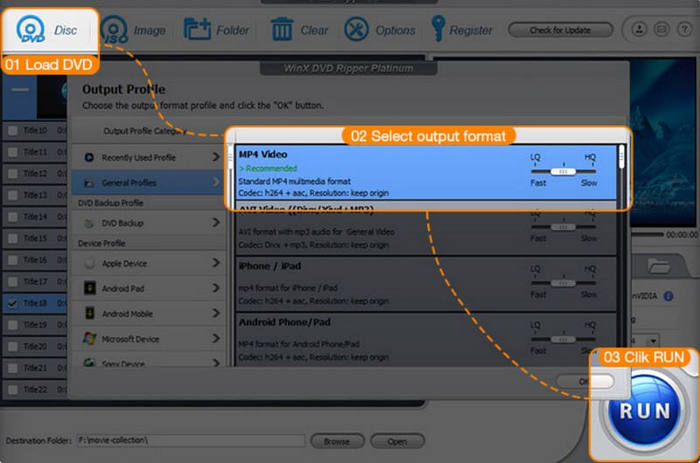Image resolution: width=700 pixels, height=463 pixels.
Task: Select the AVI Video profile
Action: click(425, 228)
